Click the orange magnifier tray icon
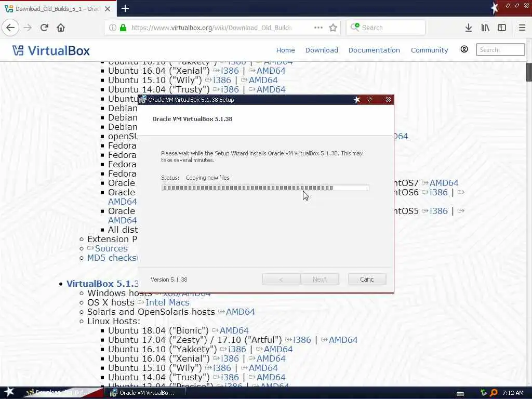 coord(494,393)
